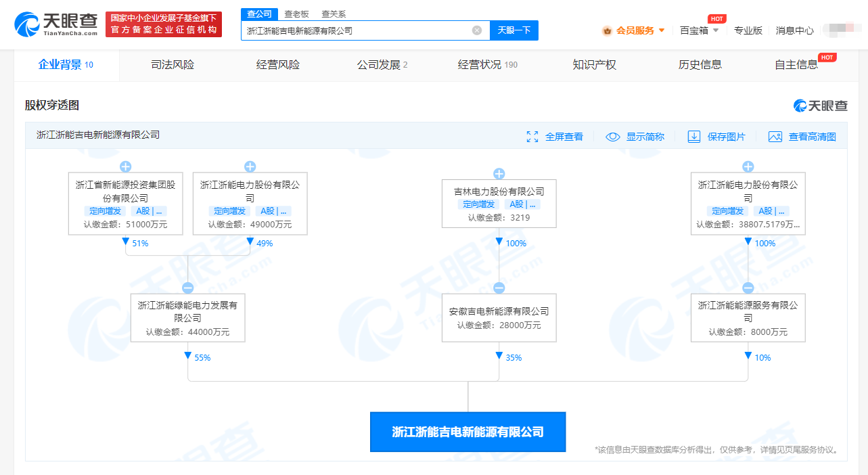The height and width of the screenshot is (475, 868).
Task: Expand shareholders above 浙江省新能源投资集团股份有限公司
Action: (x=125, y=166)
